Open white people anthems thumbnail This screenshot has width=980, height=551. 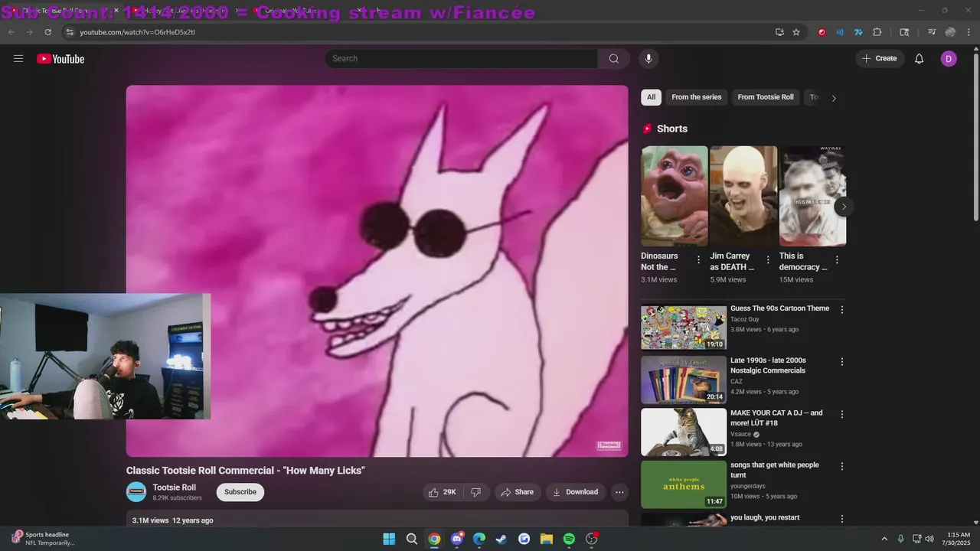click(x=684, y=484)
